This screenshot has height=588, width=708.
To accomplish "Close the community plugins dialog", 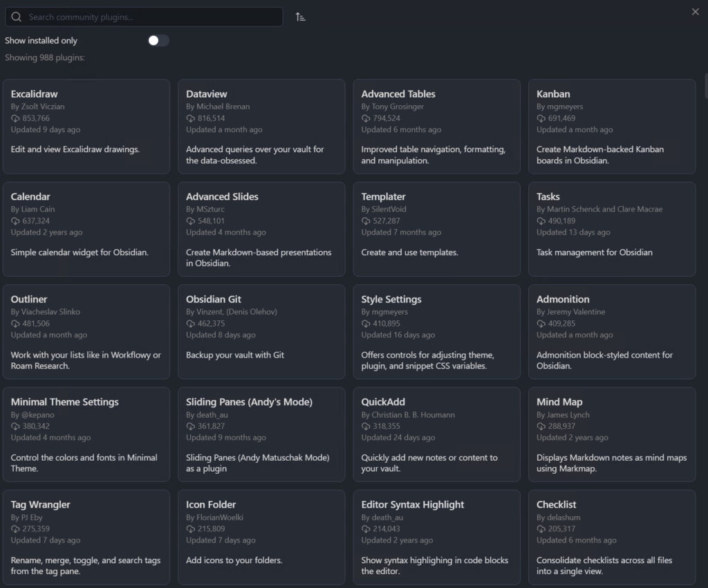I will click(695, 12).
